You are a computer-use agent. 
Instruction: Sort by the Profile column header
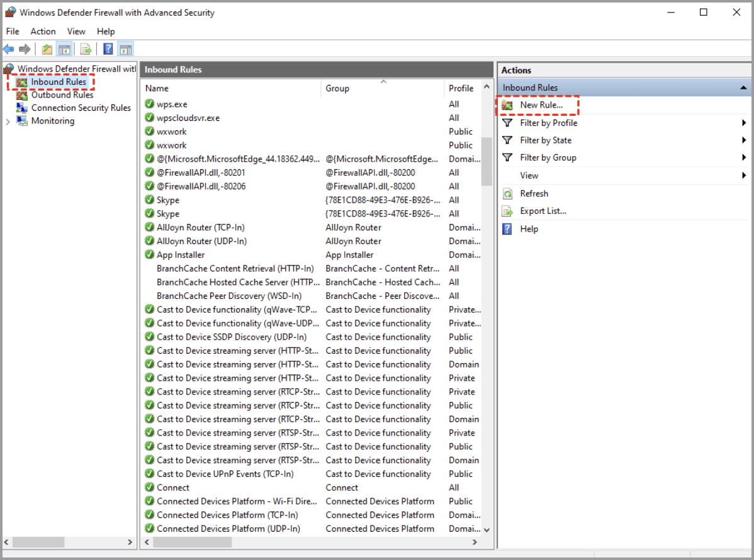[461, 89]
